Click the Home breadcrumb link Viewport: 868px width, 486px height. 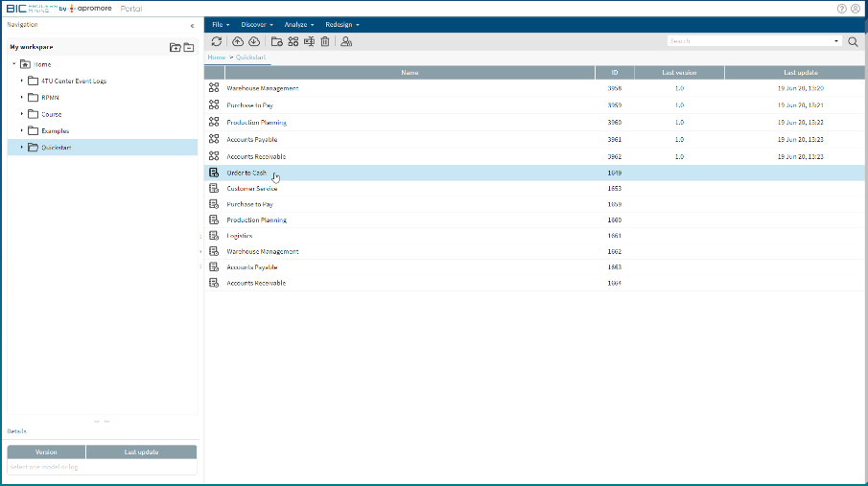pyautogui.click(x=216, y=58)
